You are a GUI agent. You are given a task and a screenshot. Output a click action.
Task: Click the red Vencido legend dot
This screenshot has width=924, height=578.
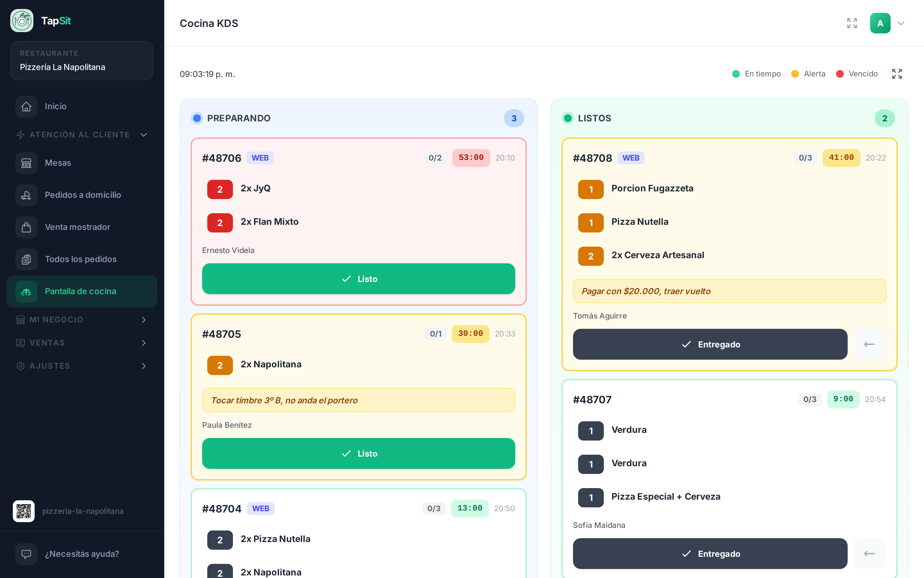click(840, 74)
